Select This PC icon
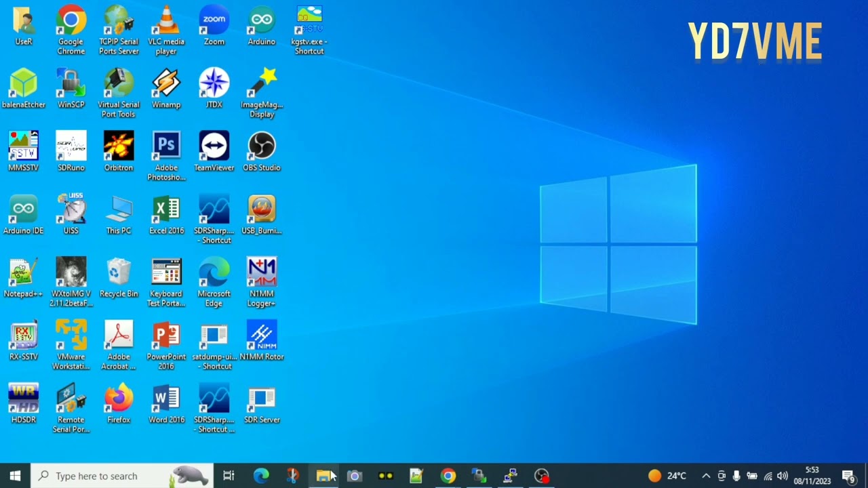 119,215
